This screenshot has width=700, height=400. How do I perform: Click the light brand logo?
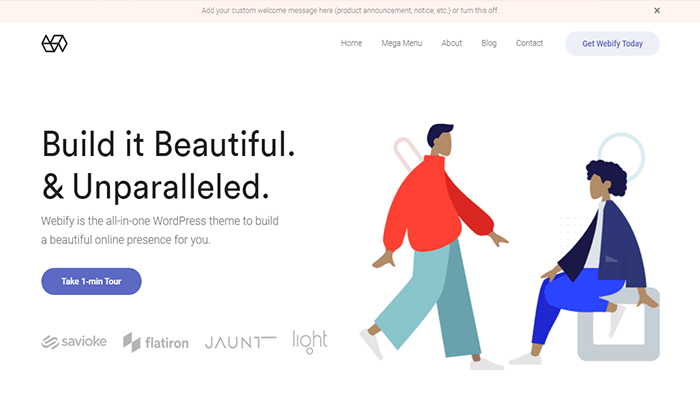pos(310,342)
